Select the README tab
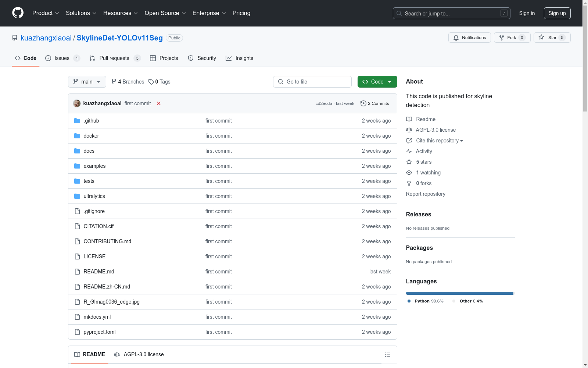 90,354
